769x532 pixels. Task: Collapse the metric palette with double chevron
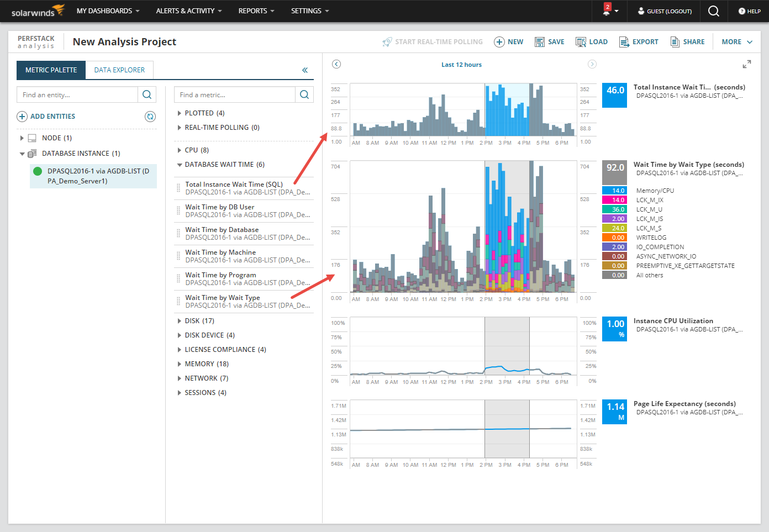tap(305, 70)
